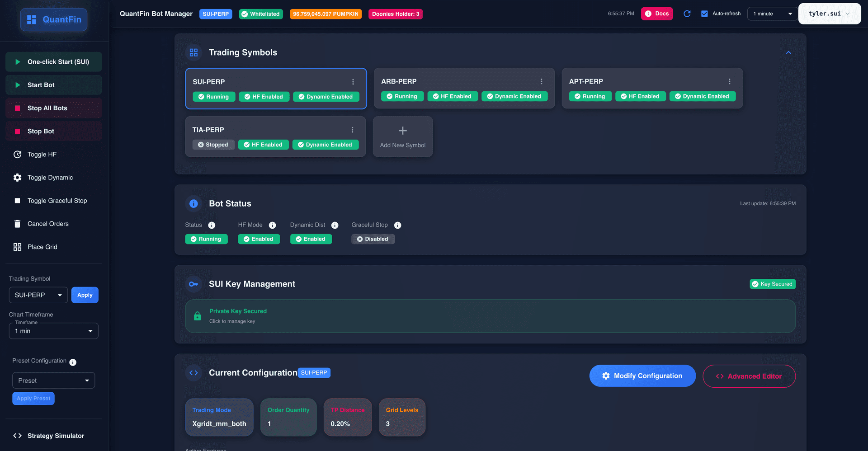Screen dimensions: 868x451
Task: Click the Apply button for trading symbol
Action: [x=85, y=295]
